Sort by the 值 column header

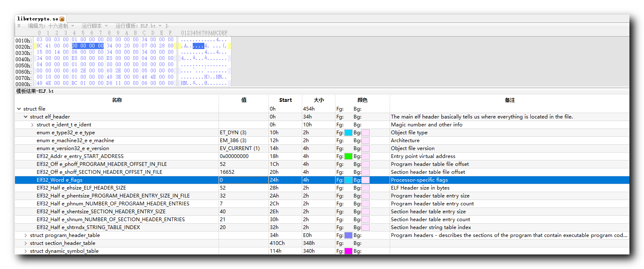tap(244, 100)
